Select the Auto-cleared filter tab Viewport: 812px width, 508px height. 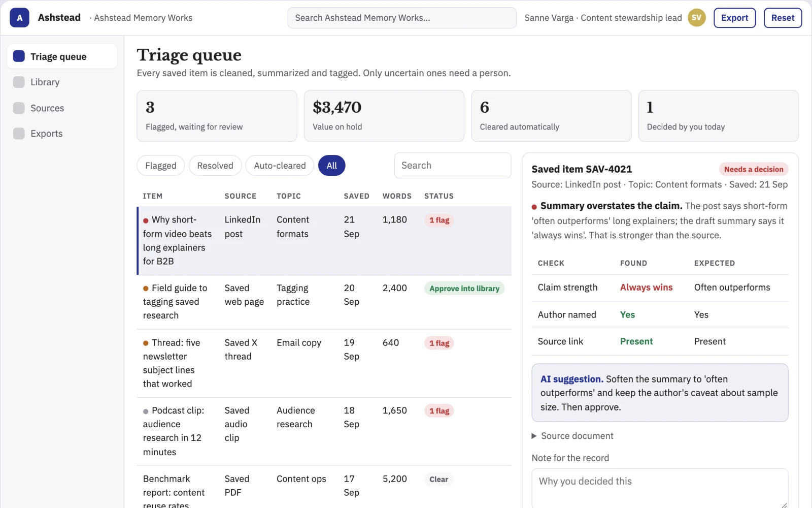coord(280,166)
